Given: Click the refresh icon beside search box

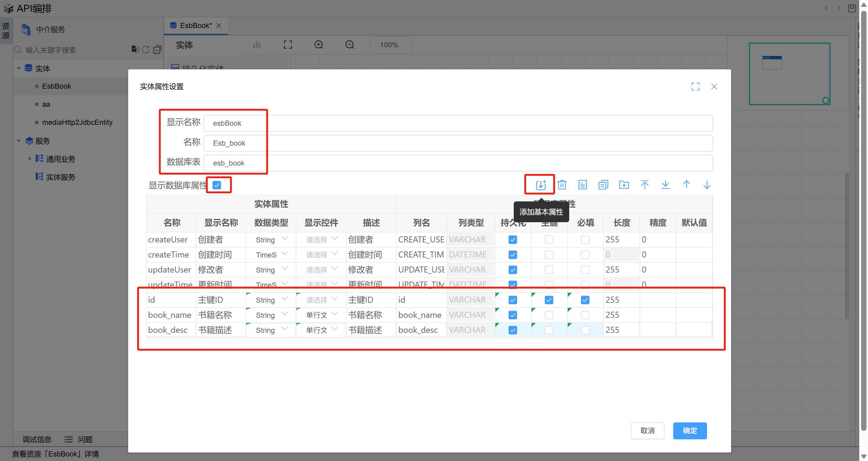Looking at the screenshot, I should (146, 50).
